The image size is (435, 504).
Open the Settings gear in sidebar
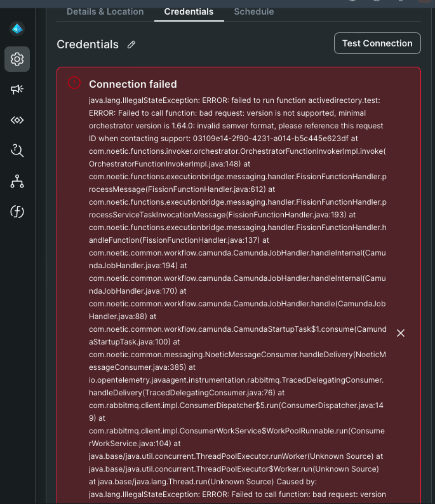click(17, 59)
